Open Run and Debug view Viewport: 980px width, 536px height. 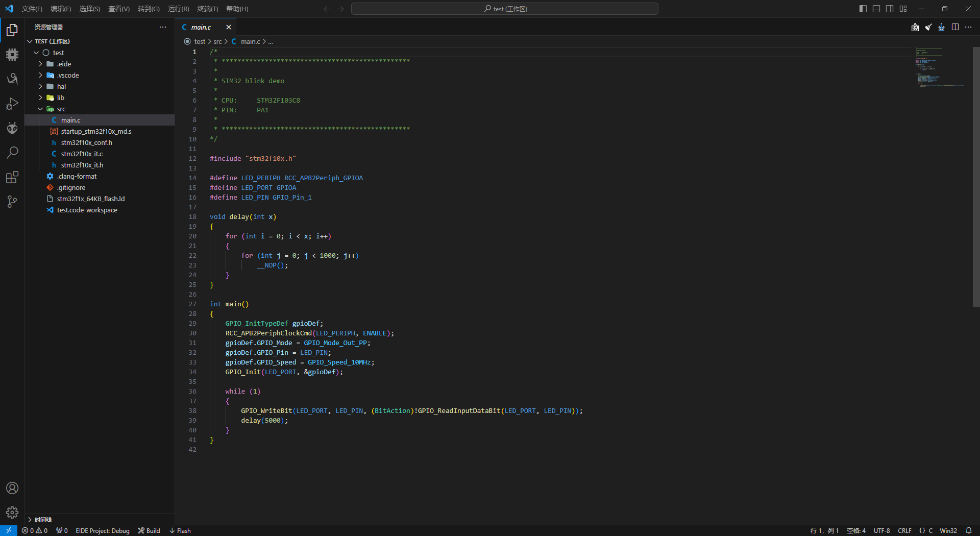coord(12,104)
